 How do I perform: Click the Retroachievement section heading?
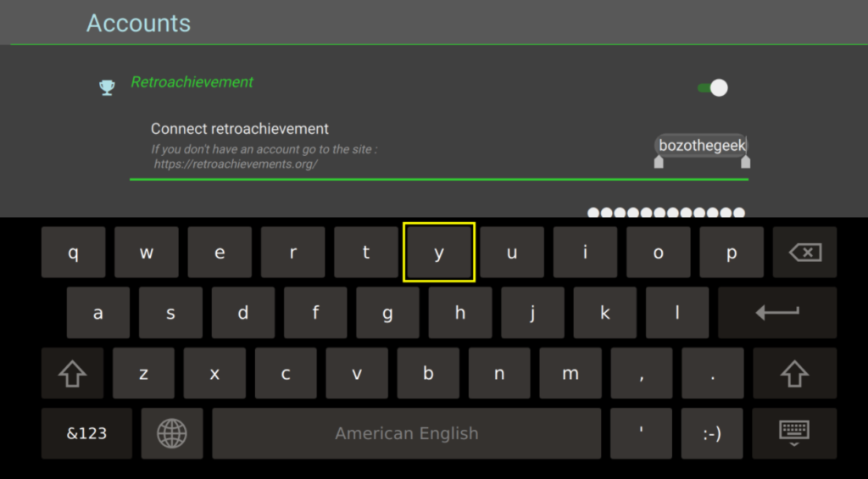click(192, 82)
